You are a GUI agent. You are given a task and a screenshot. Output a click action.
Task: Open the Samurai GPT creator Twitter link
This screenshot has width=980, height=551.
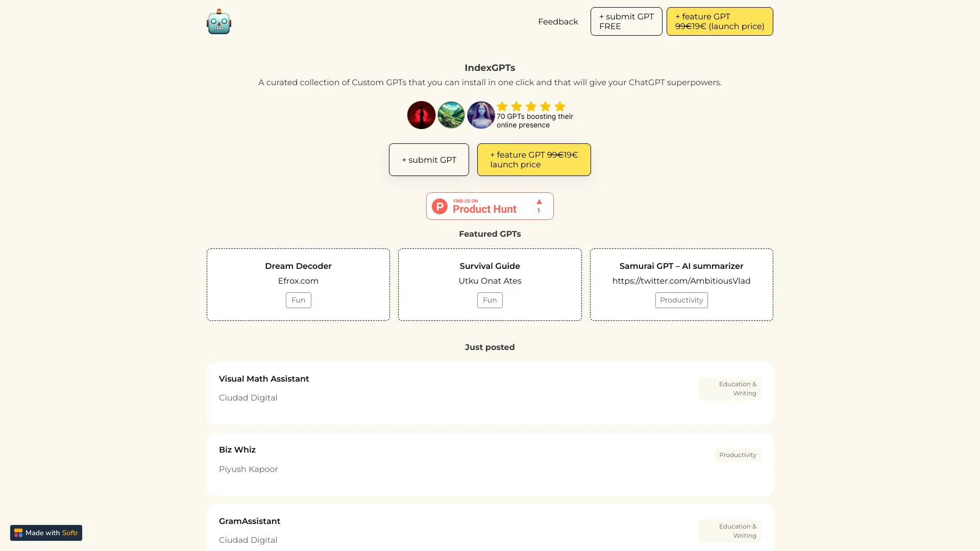pos(681,281)
